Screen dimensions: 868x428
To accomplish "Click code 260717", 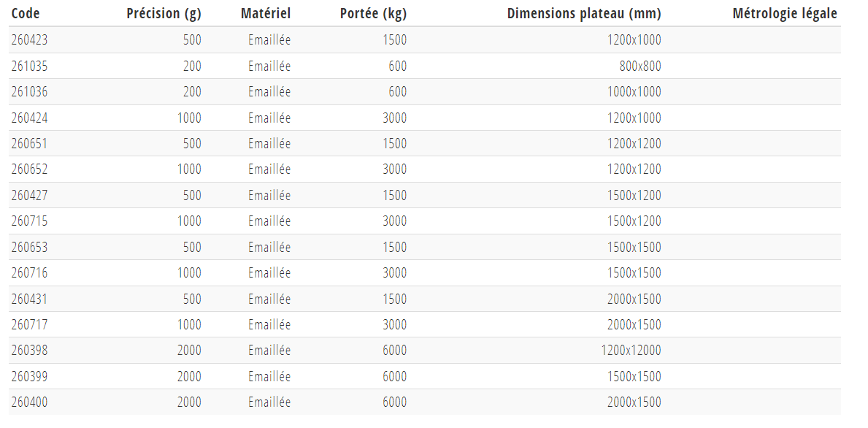I will (29, 324).
